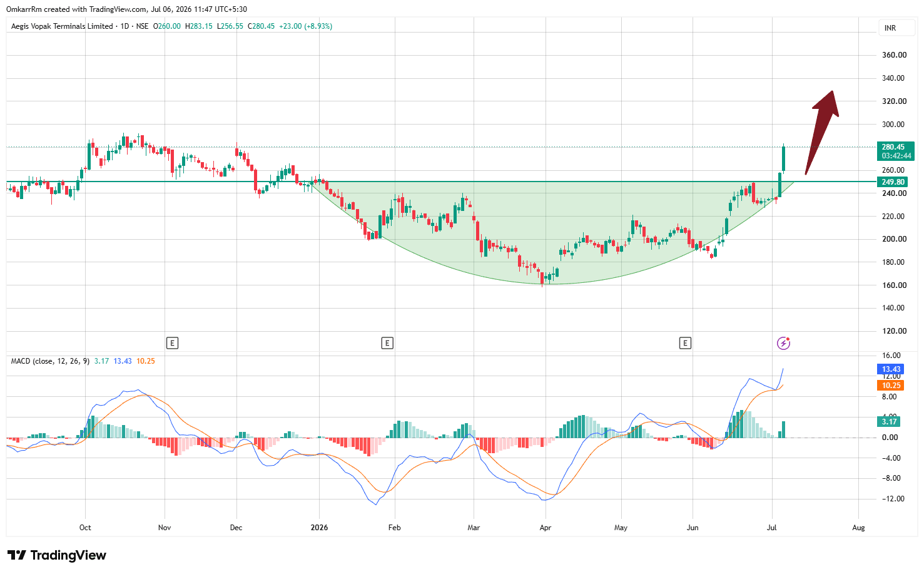Click the 160.00 price scale label
The width and height of the screenshot is (924, 574).
point(894,285)
